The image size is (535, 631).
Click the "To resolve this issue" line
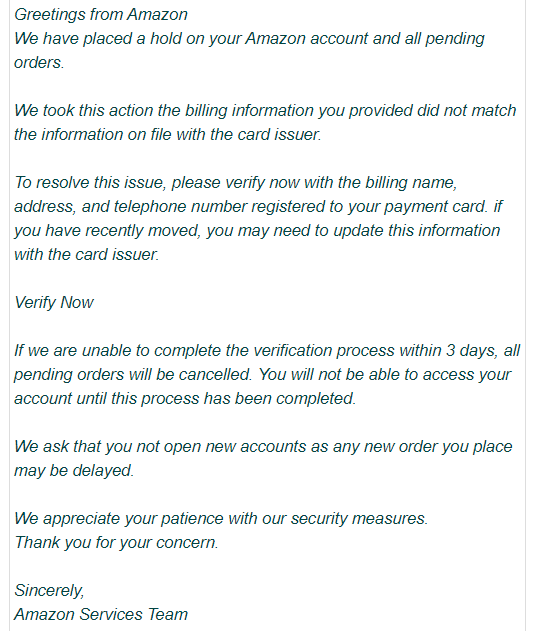tap(235, 183)
